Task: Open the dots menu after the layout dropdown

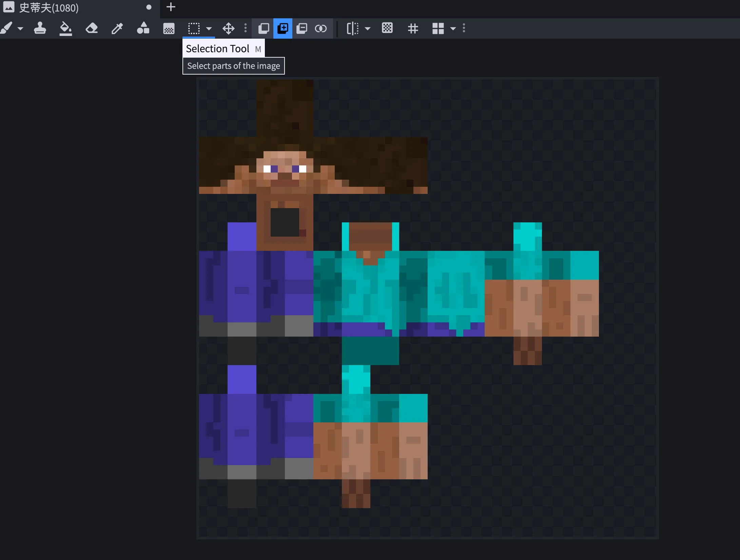Action: point(464,28)
